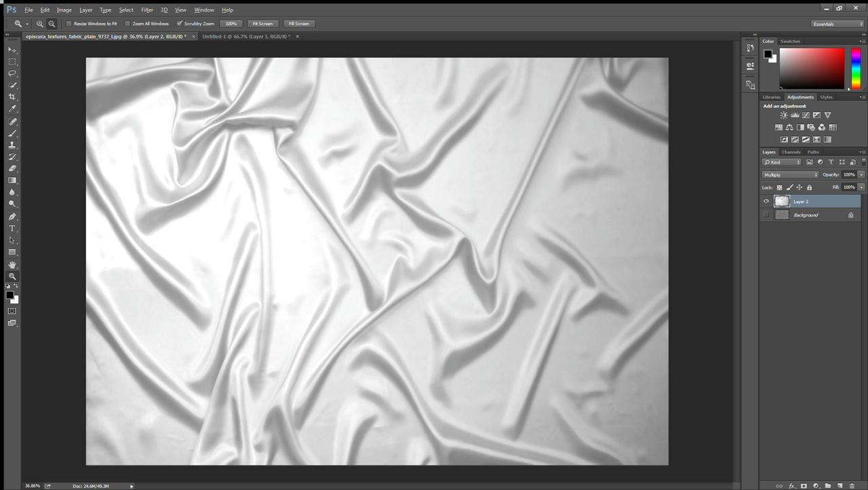
Task: Open the Adjustments panel options menu
Action: click(862, 97)
